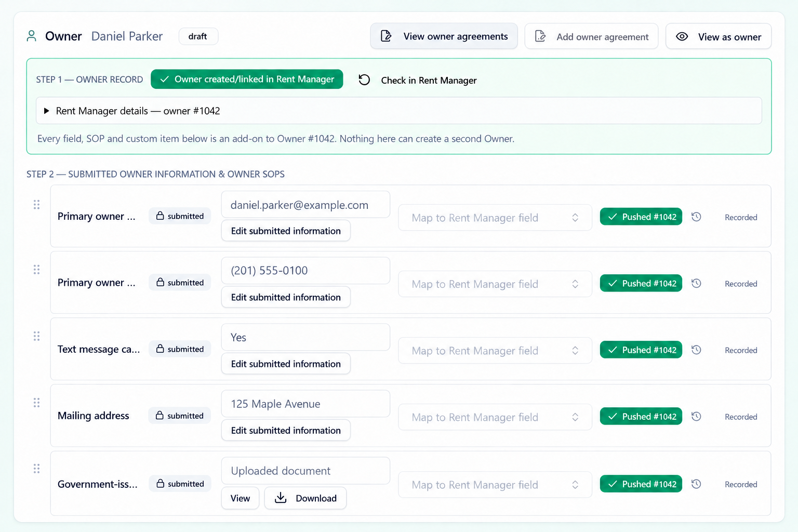
Task: Click the owner person icon beside Owner
Action: 32,36
